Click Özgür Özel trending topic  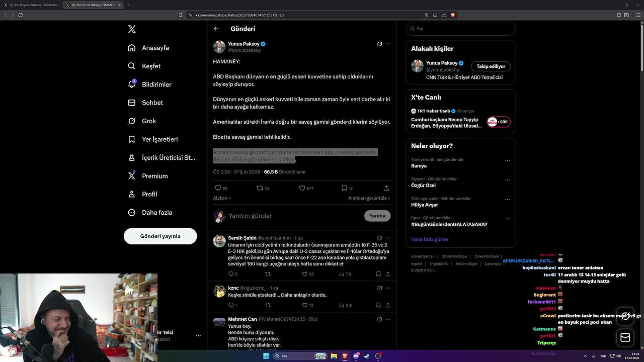tap(423, 186)
